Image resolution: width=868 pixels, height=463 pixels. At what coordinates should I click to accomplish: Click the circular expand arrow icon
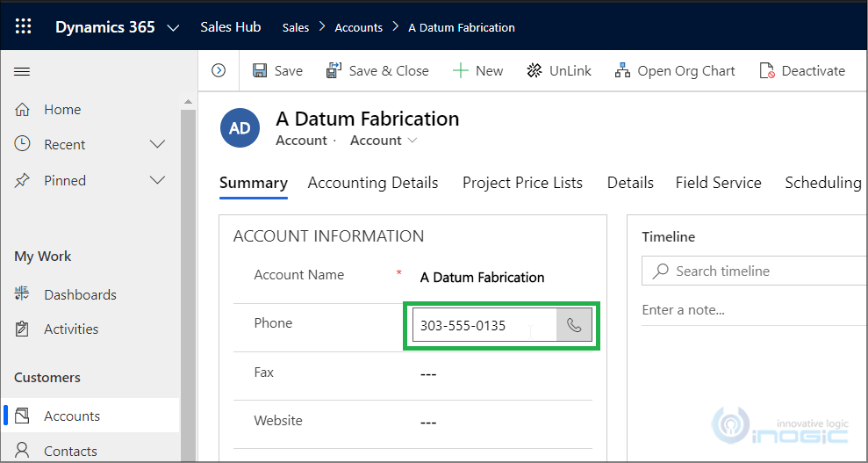click(x=219, y=70)
